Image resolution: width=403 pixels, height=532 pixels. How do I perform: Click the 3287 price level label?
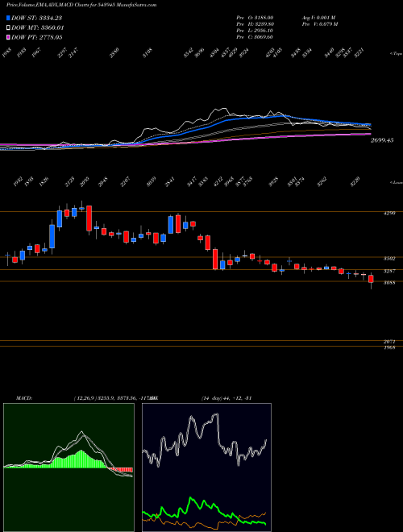389,271
